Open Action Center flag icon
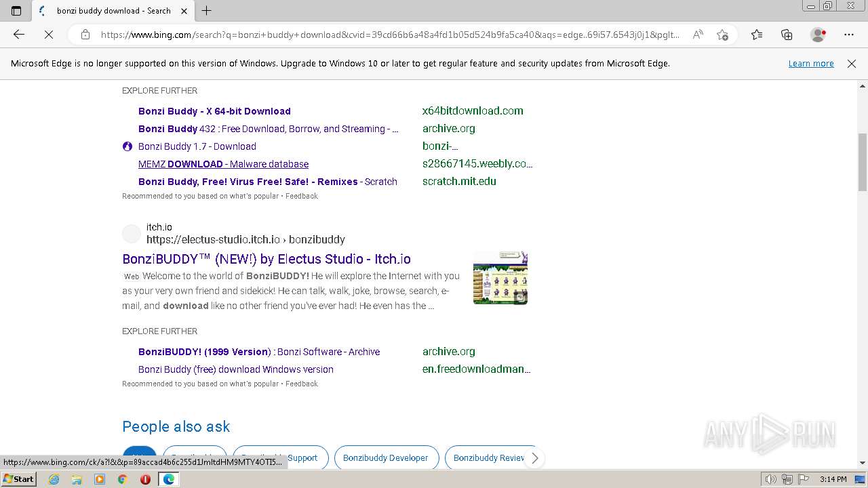868x488 pixels. pos(803,479)
